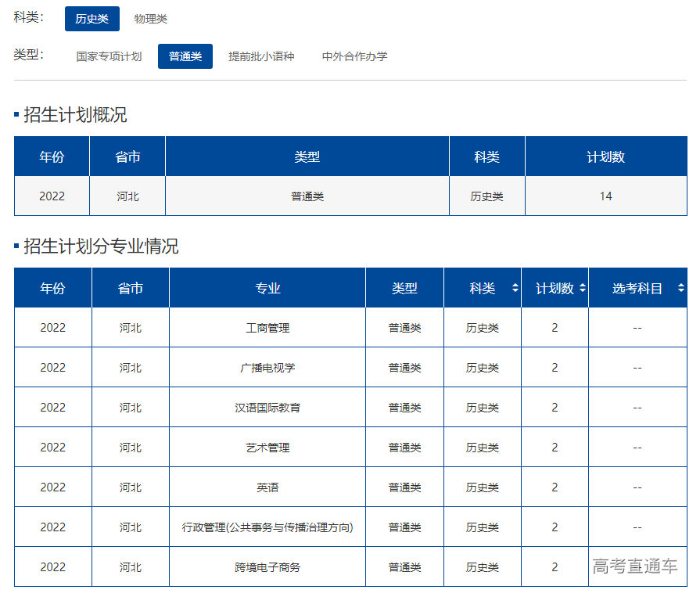Select the 普通类 type filter
This screenshot has height=597, width=700.
(185, 56)
